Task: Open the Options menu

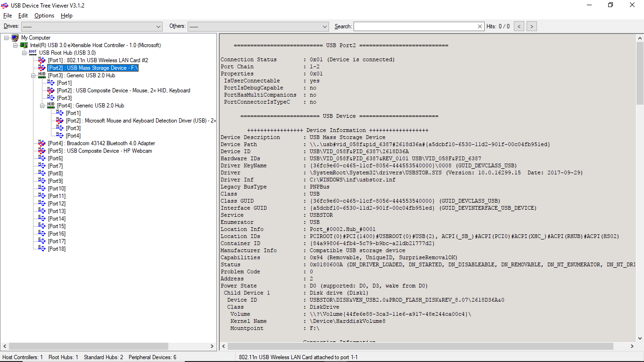Action: pos(44,16)
